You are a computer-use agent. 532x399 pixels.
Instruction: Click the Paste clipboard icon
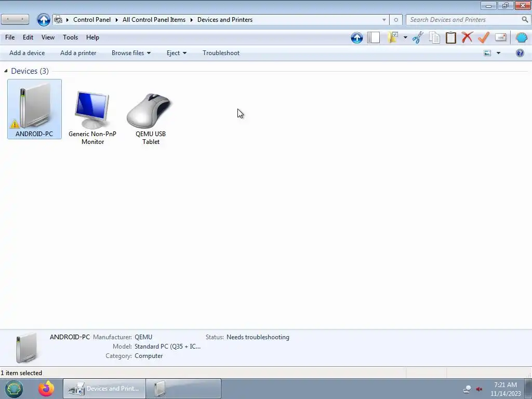point(450,37)
